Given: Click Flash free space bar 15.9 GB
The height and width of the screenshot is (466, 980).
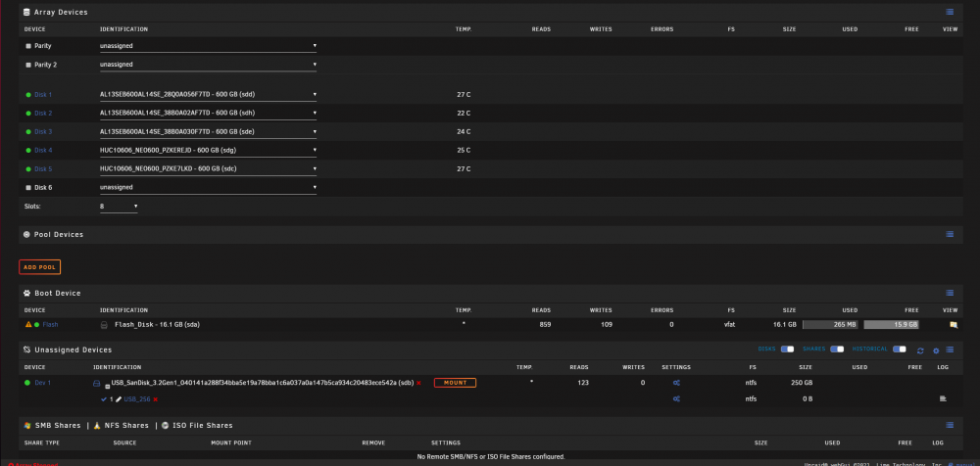Looking at the screenshot, I should point(891,325).
